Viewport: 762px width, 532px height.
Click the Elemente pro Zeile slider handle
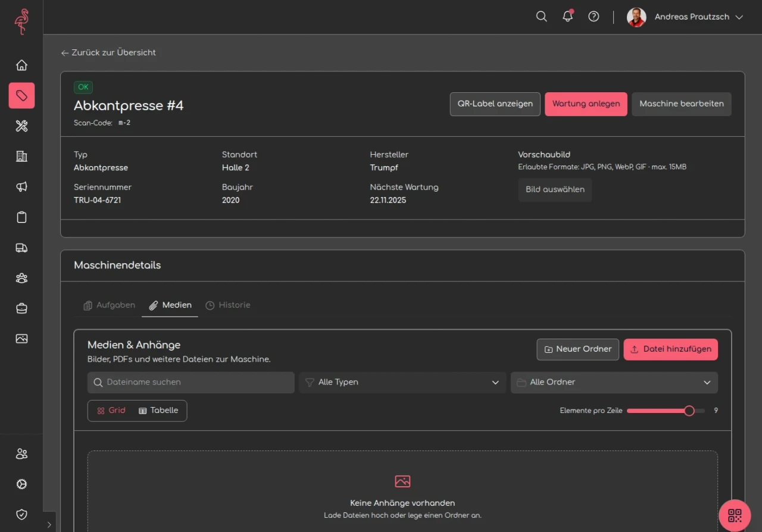click(x=689, y=411)
